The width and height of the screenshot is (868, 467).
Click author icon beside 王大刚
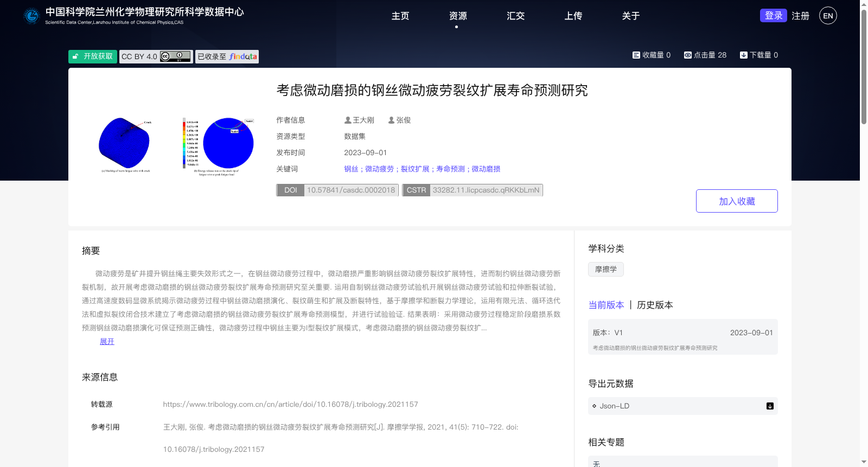pyautogui.click(x=348, y=120)
